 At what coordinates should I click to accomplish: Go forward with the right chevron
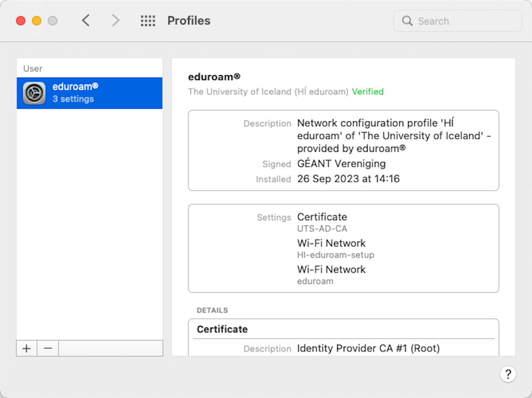116,21
